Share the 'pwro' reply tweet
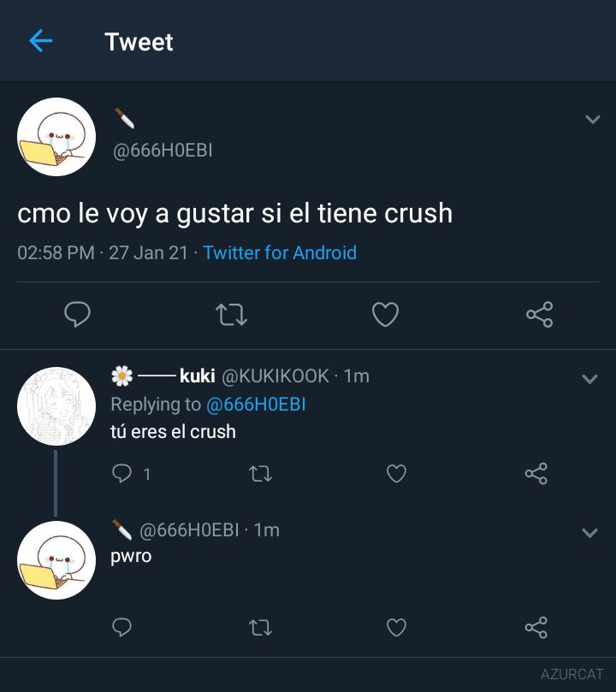Image resolution: width=616 pixels, height=692 pixels. click(x=536, y=627)
